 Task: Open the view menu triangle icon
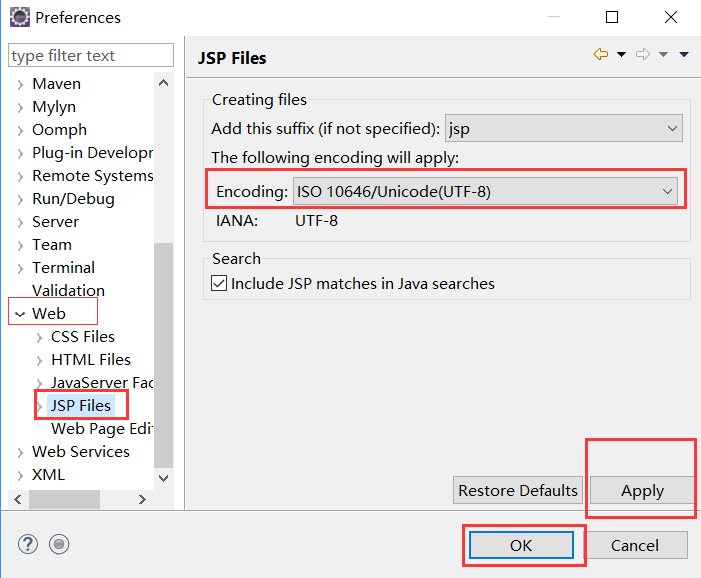(x=684, y=55)
